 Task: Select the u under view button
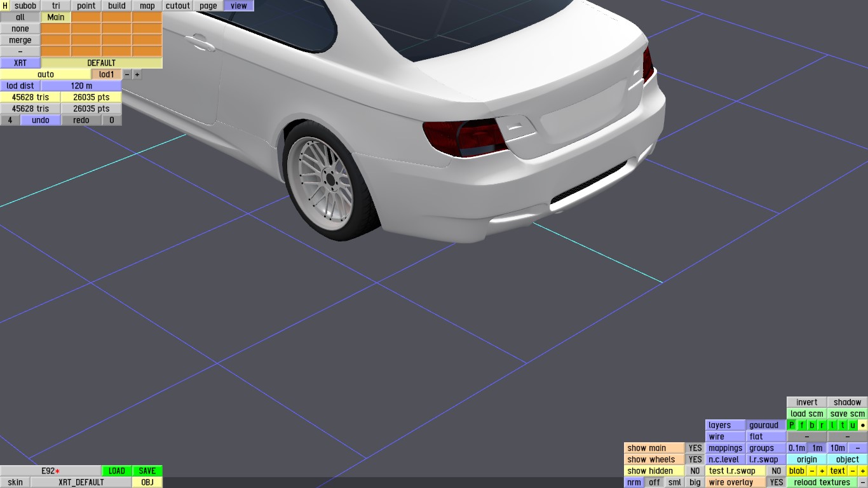tap(853, 425)
